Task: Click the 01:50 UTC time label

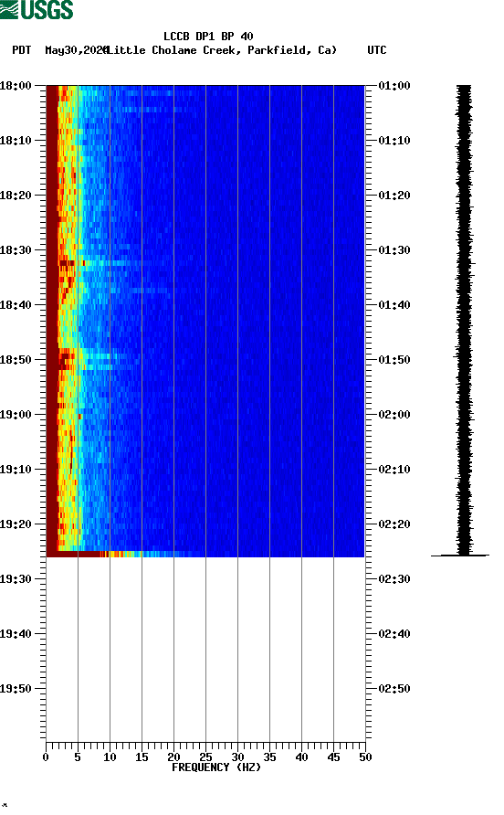Action: click(394, 360)
